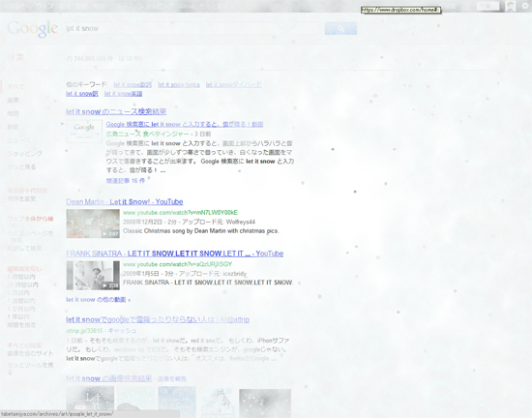Viewport: 532px width, 418px height.
Task: Select 地図 in the left sidebar
Action: (x=13, y=113)
